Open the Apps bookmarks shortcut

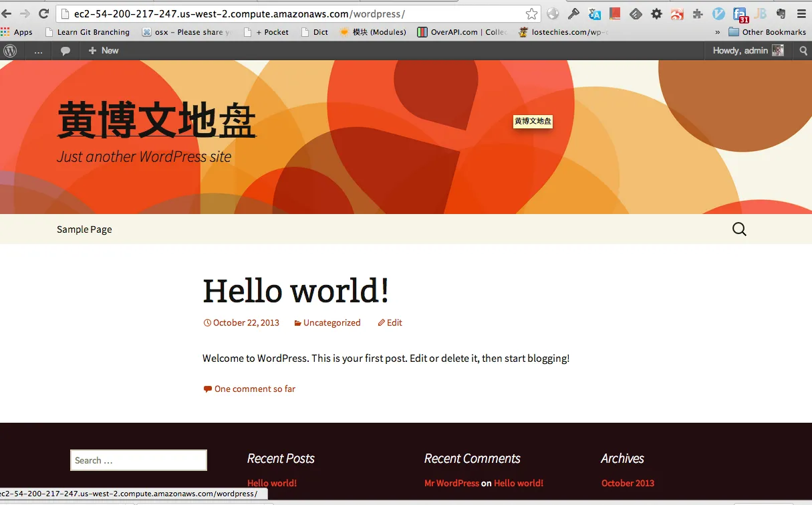coord(17,31)
